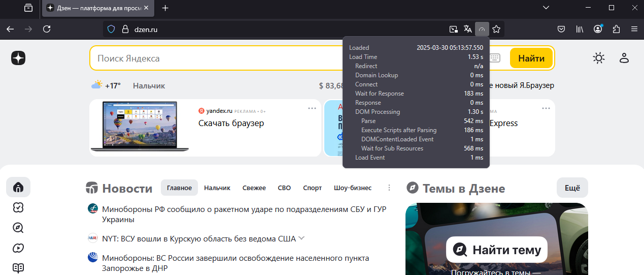Open subscriptions check-mark sidebar icon
The image size is (644, 275).
click(18, 207)
